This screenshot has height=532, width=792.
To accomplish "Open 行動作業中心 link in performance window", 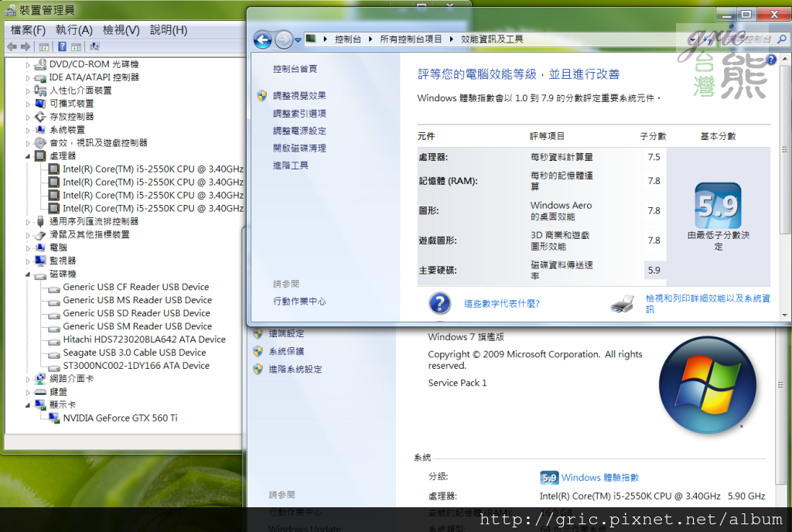I will coord(299,301).
